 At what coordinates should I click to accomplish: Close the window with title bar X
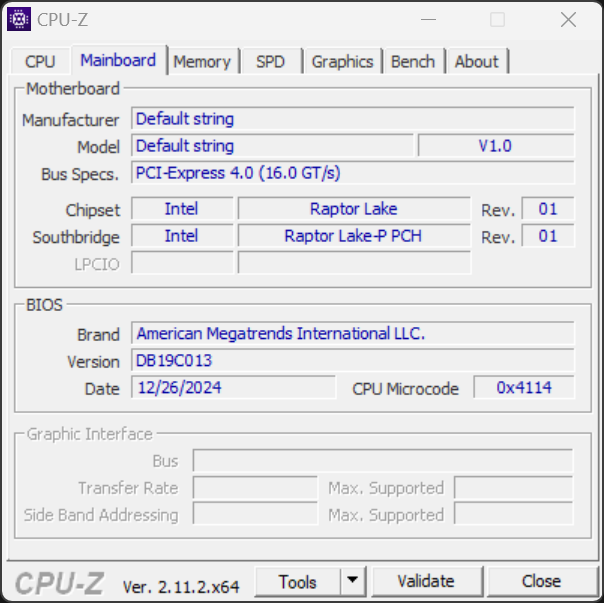[x=568, y=19]
